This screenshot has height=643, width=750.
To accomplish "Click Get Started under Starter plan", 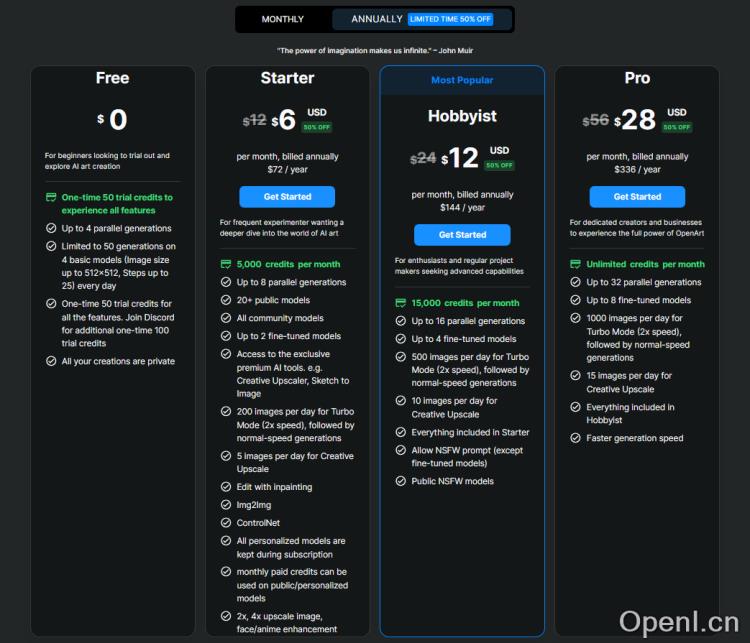I will point(287,197).
